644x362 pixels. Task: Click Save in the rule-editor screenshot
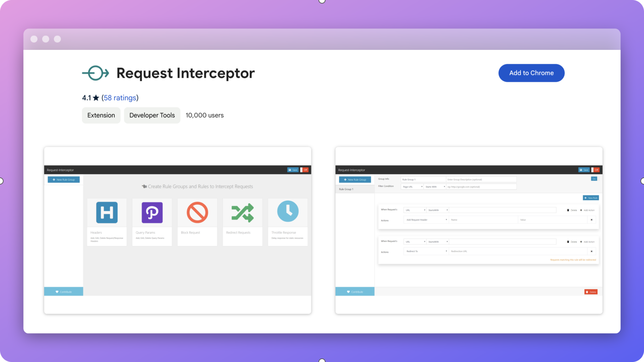click(584, 170)
